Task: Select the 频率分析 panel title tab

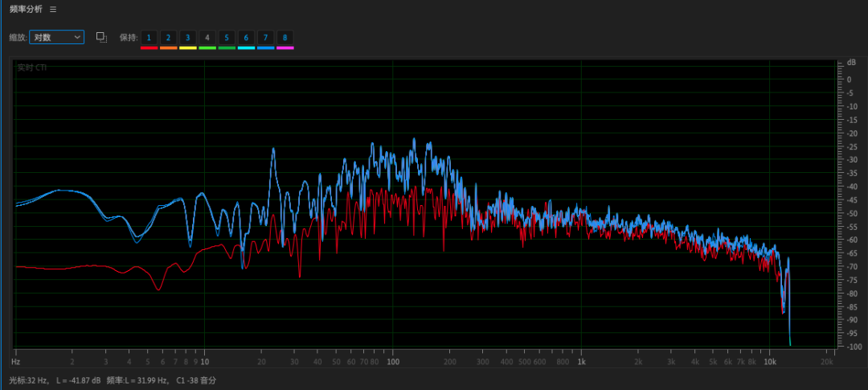Action: [26, 10]
